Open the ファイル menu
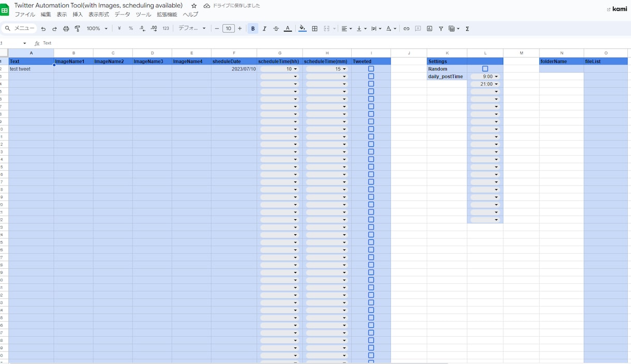 [x=25, y=14]
